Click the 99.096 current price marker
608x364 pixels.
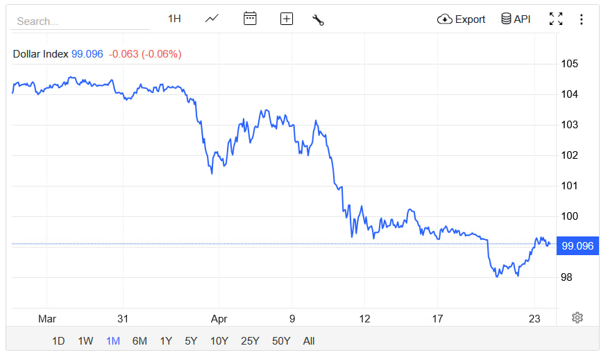(x=577, y=245)
